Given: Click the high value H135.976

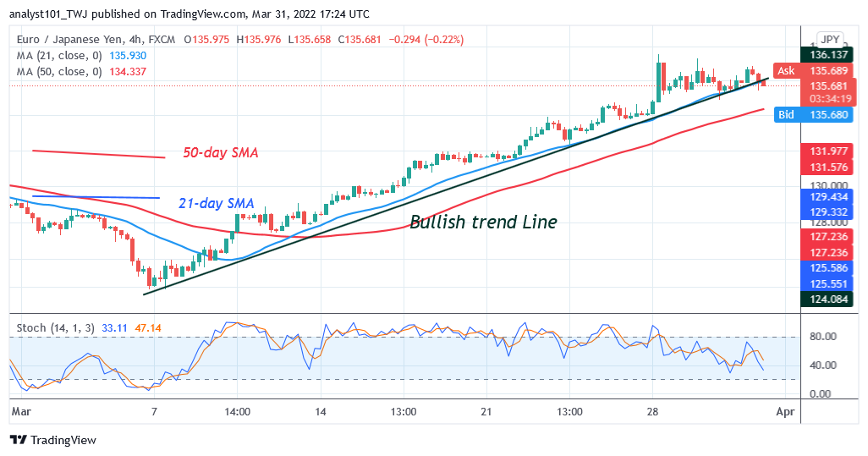Looking at the screenshot, I should point(259,39).
